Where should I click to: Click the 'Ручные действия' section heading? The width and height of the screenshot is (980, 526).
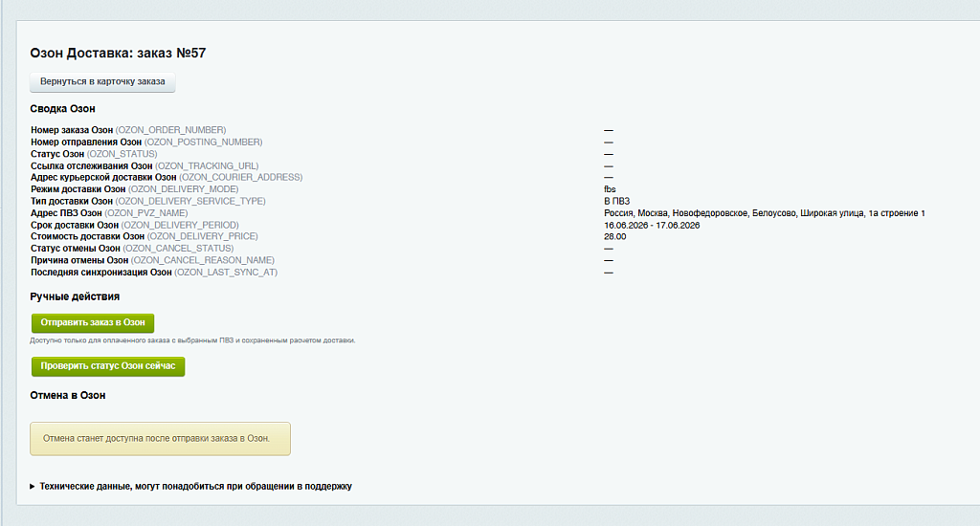pos(75,296)
